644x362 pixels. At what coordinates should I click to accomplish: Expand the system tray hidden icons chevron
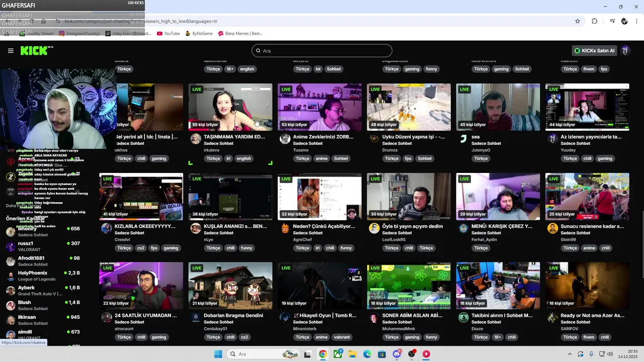[x=570, y=354]
